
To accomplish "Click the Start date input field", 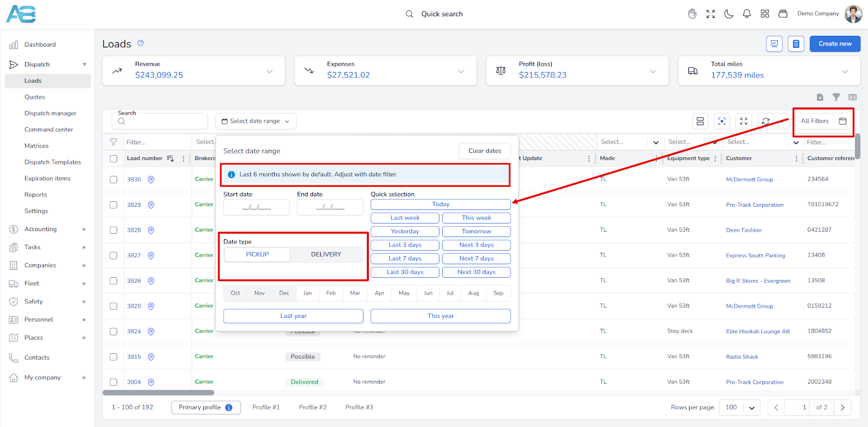I will pyautogui.click(x=256, y=207).
